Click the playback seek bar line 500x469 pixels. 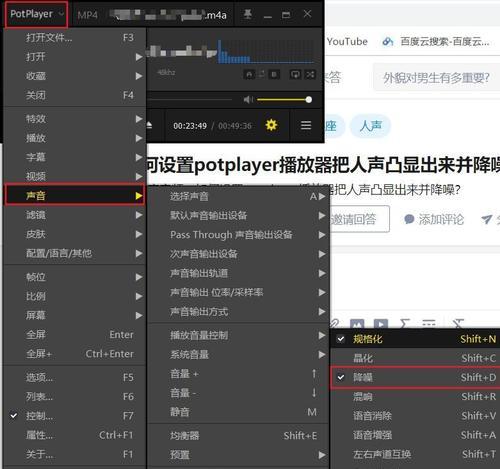[189, 99]
